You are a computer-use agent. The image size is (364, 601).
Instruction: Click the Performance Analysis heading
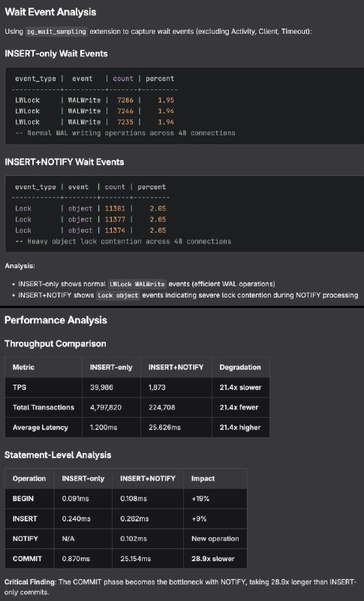[x=56, y=321]
